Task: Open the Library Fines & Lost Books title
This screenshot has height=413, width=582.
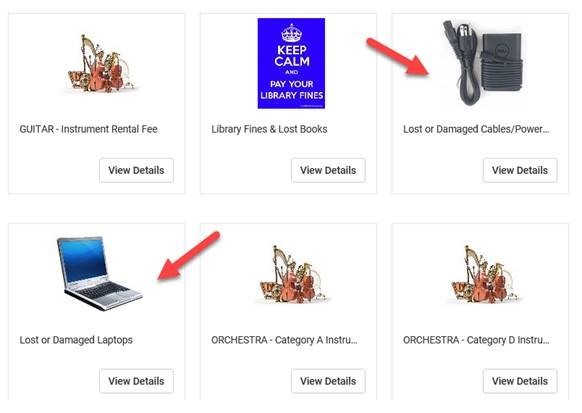Action: (269, 129)
